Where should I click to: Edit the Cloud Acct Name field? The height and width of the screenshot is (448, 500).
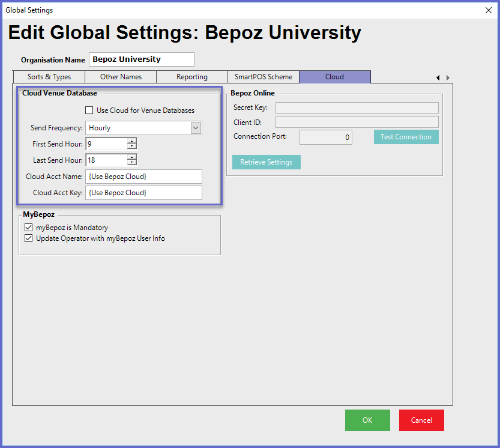pos(143,177)
